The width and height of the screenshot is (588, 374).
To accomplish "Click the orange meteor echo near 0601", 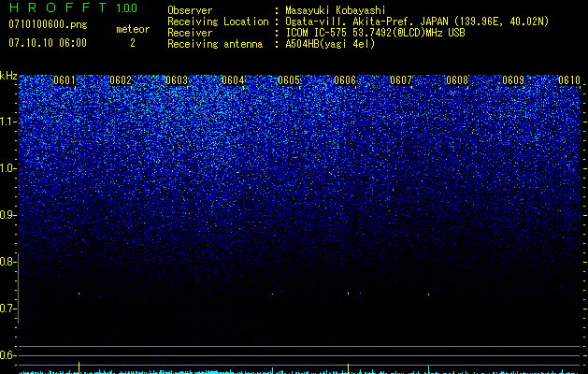I will click(x=79, y=294).
